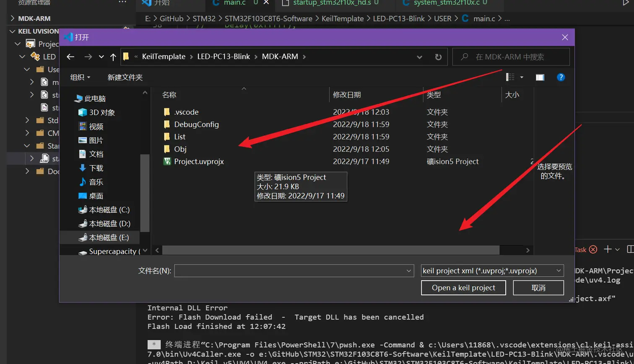Close the 打开 dialog
Viewport: 634px width, 364px height.
pos(565,37)
